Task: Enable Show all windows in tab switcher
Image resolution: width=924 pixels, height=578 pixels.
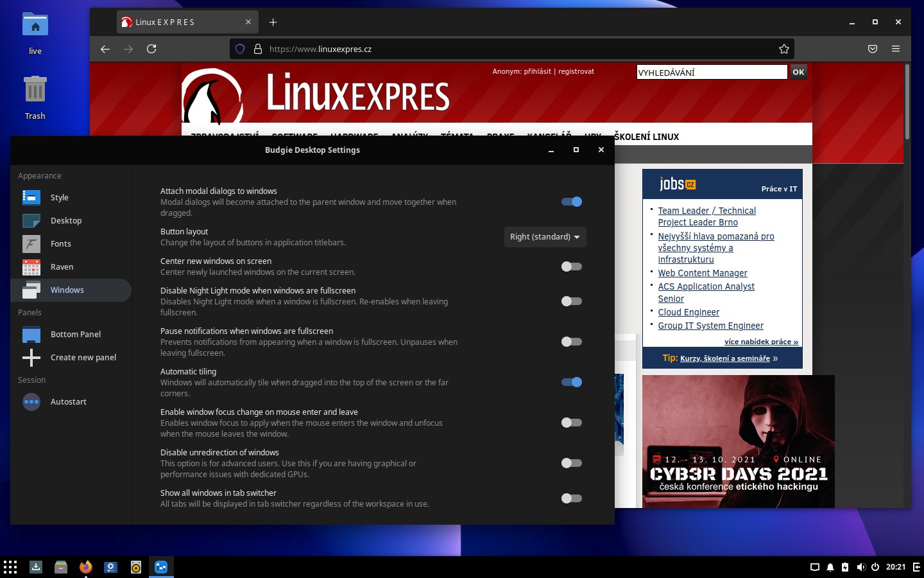Action: (571, 498)
